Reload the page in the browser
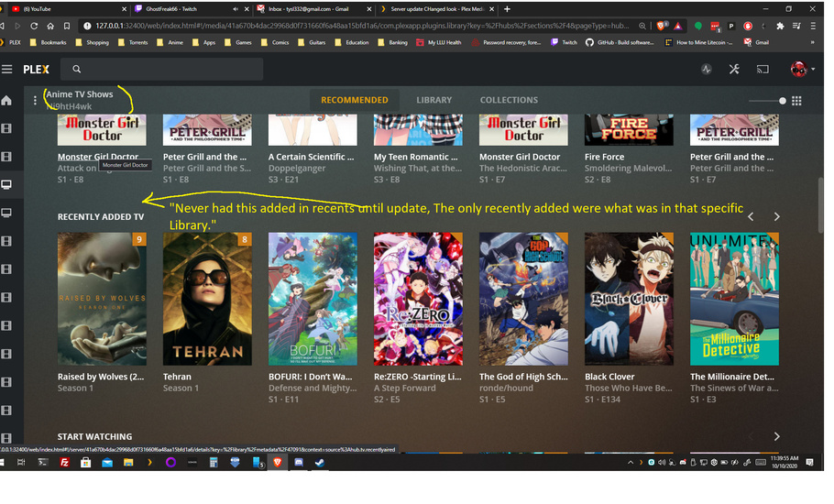 pos(34,26)
